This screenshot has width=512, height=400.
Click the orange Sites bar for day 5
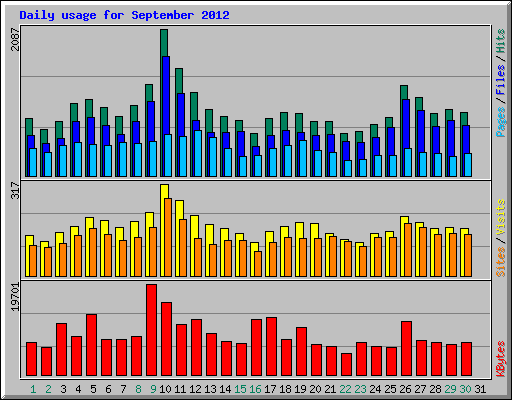tap(93, 252)
